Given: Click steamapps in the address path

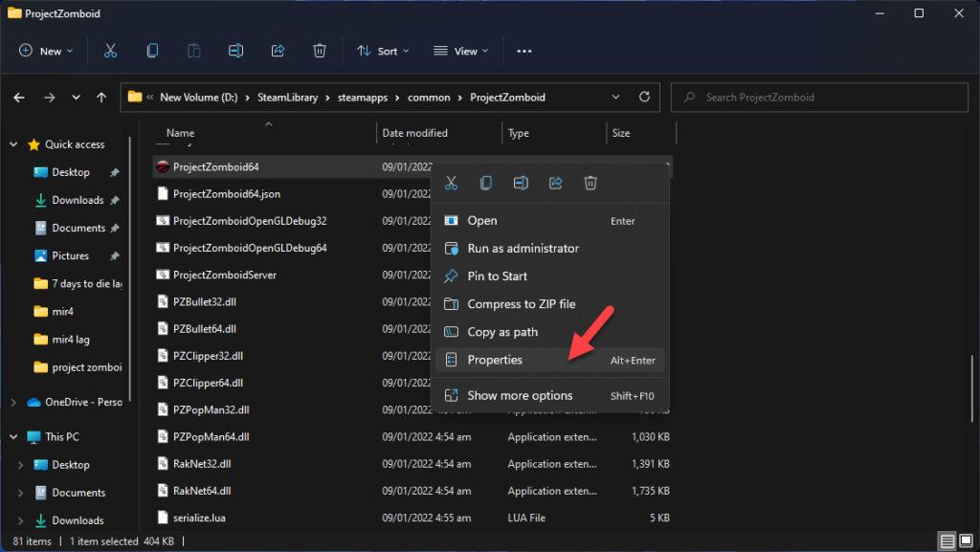Looking at the screenshot, I should pos(363,98).
